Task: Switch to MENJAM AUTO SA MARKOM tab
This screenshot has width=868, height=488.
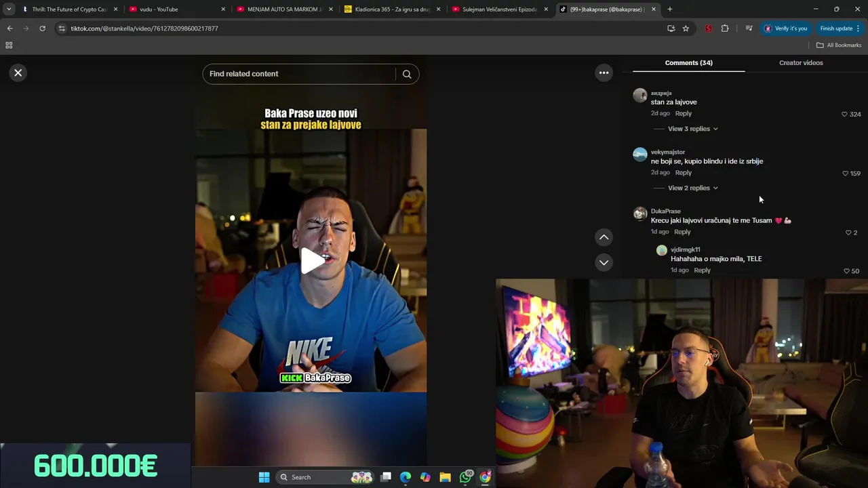Action: pyautogui.click(x=285, y=9)
